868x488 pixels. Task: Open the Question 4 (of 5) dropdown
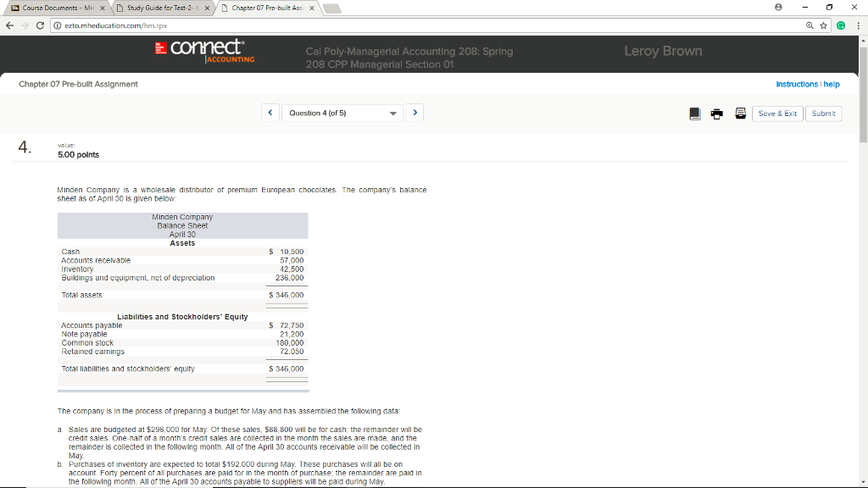pyautogui.click(x=342, y=112)
